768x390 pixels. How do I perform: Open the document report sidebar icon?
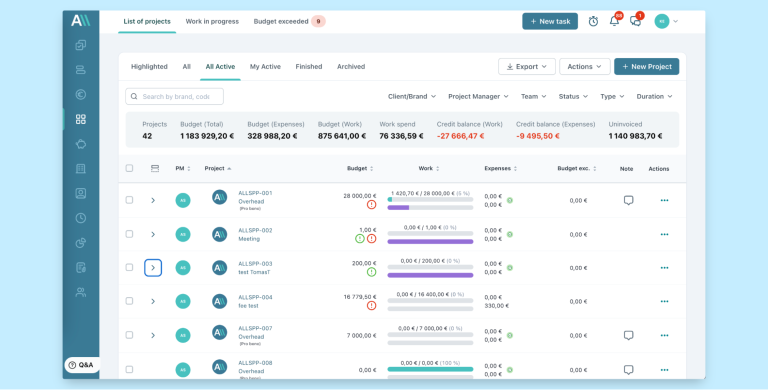81,268
